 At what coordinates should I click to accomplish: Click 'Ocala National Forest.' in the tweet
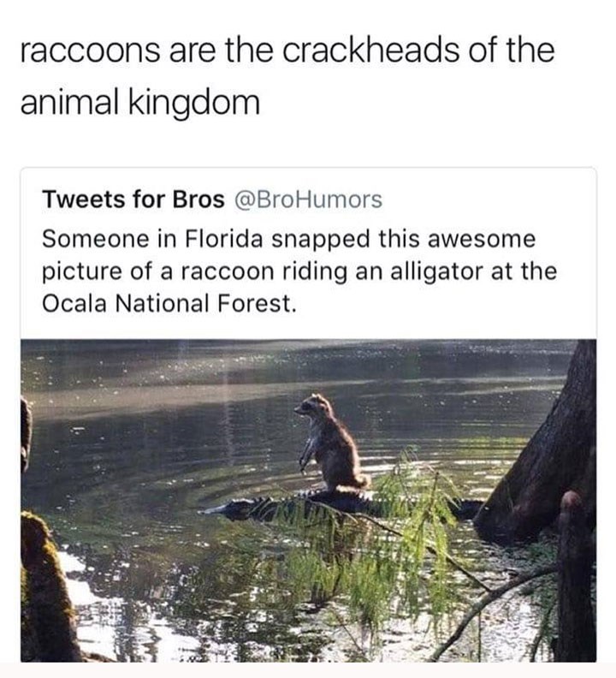[x=169, y=303]
